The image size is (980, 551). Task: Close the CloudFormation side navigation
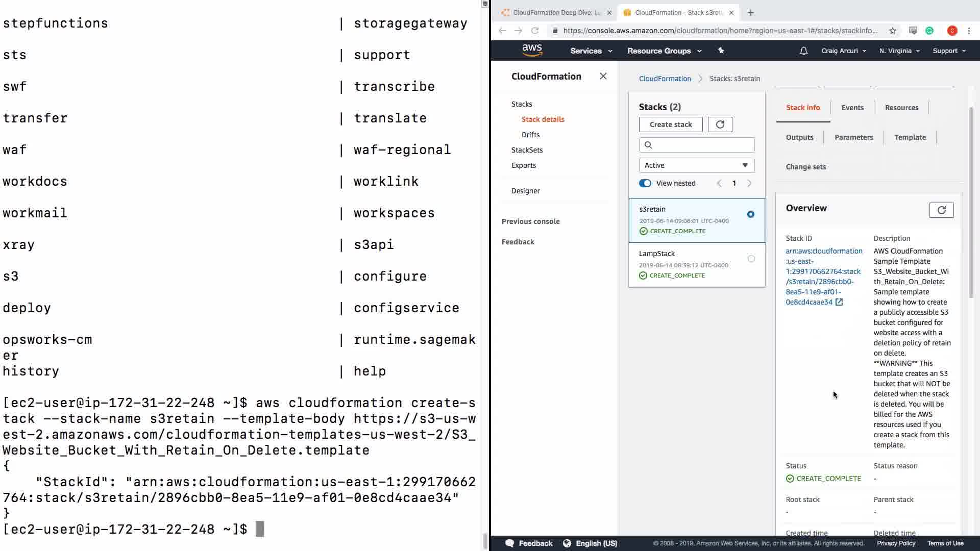coord(603,76)
